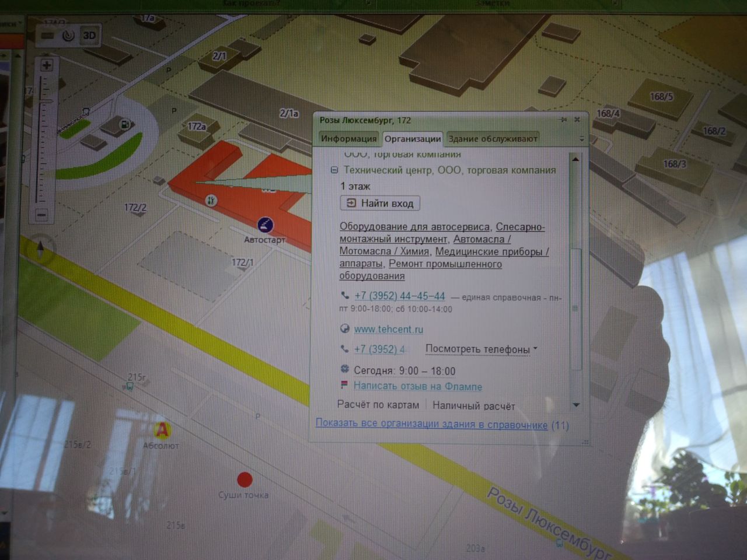Click the phone number +7 (3952) 44-45-44
747x560 pixels.
(399, 296)
